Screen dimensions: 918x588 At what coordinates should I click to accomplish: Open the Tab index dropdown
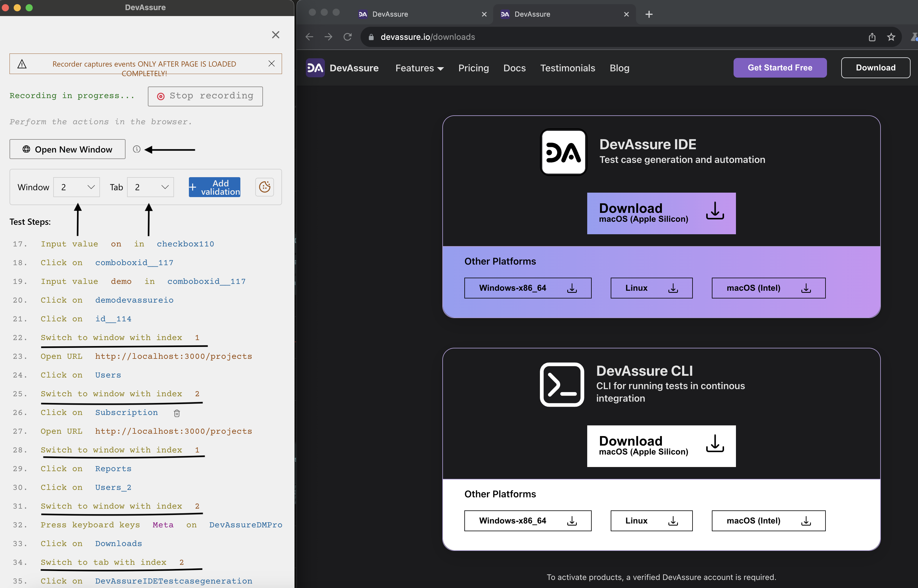tap(150, 187)
